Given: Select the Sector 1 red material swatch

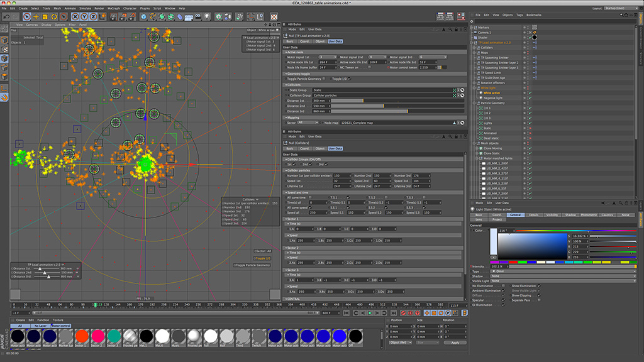Looking at the screenshot, I should 81,336.
